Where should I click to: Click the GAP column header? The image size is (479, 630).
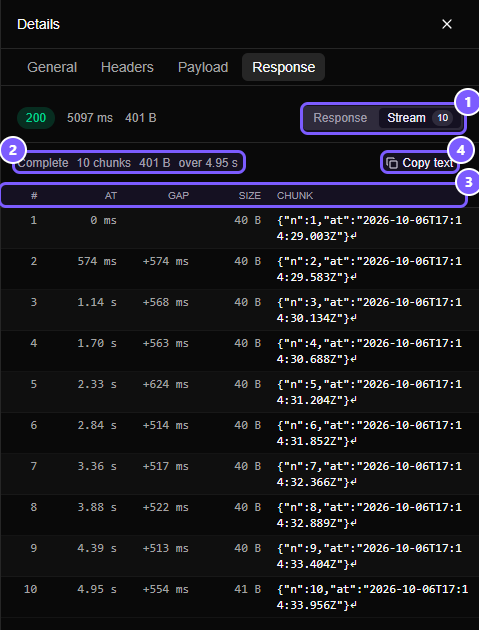pyautogui.click(x=178, y=196)
